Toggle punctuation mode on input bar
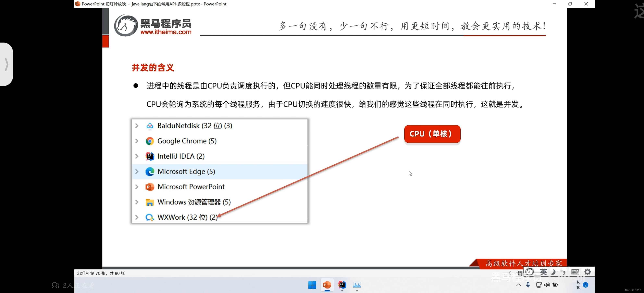Image resolution: width=644 pixels, height=293 pixels. click(563, 272)
